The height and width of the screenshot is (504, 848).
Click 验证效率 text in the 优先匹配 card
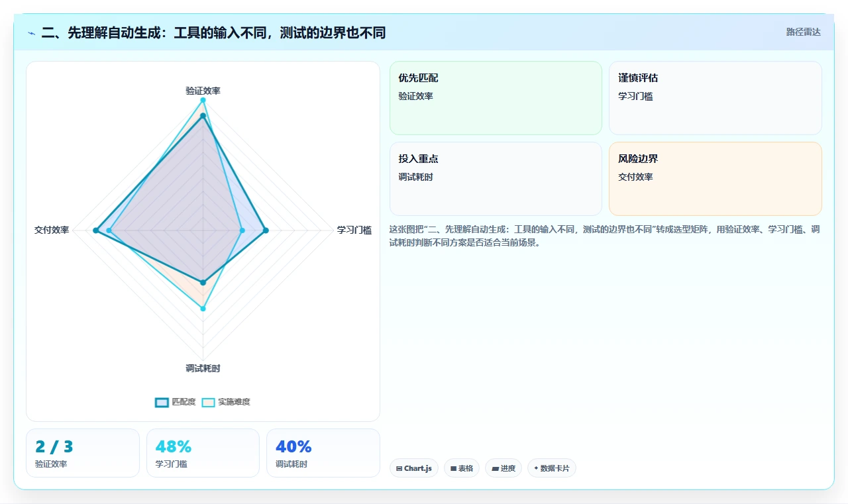click(x=415, y=97)
